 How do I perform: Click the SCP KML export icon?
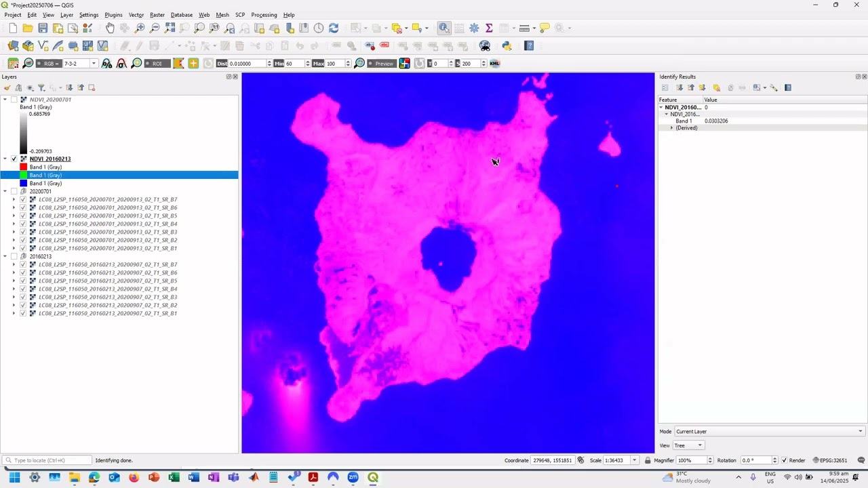click(x=494, y=63)
